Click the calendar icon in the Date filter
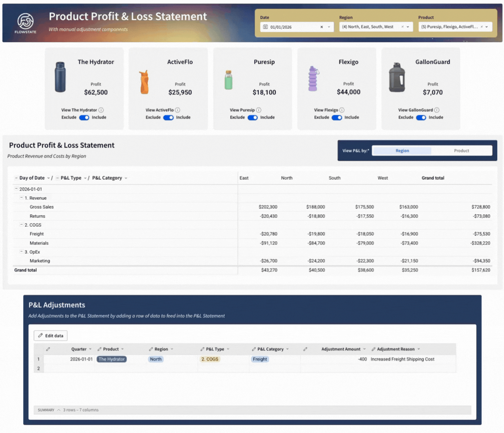The height and width of the screenshot is (433, 504). click(265, 27)
